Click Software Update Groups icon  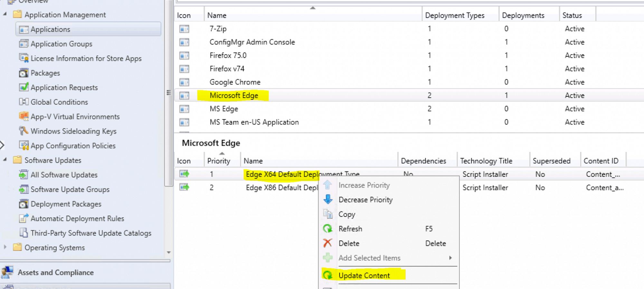point(24,189)
